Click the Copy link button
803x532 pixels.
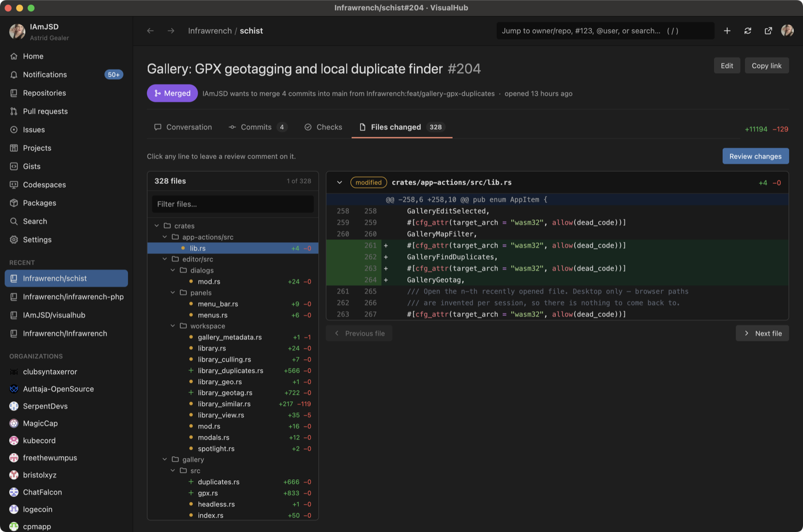tap(766, 66)
